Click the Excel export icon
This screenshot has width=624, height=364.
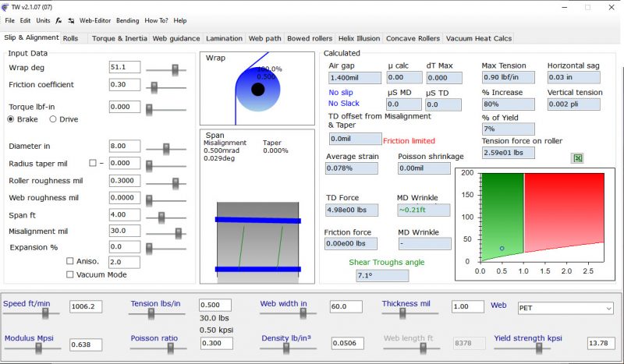(578, 158)
